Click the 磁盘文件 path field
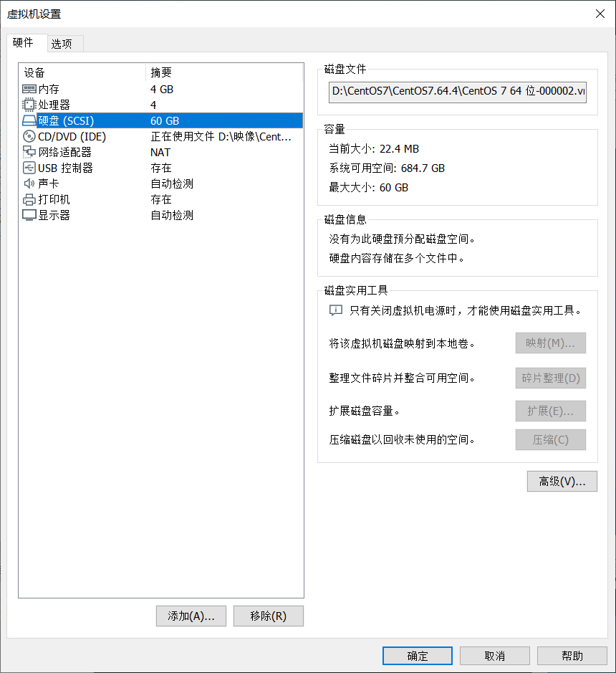Image resolution: width=616 pixels, height=673 pixels. (457, 92)
